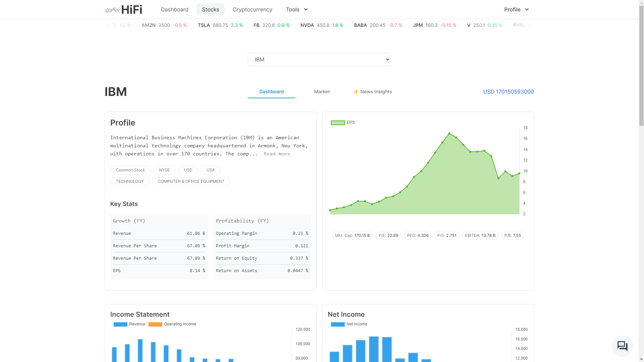The image size is (644, 362).
Task: Click the FB ticker entry
Action: (271, 25)
